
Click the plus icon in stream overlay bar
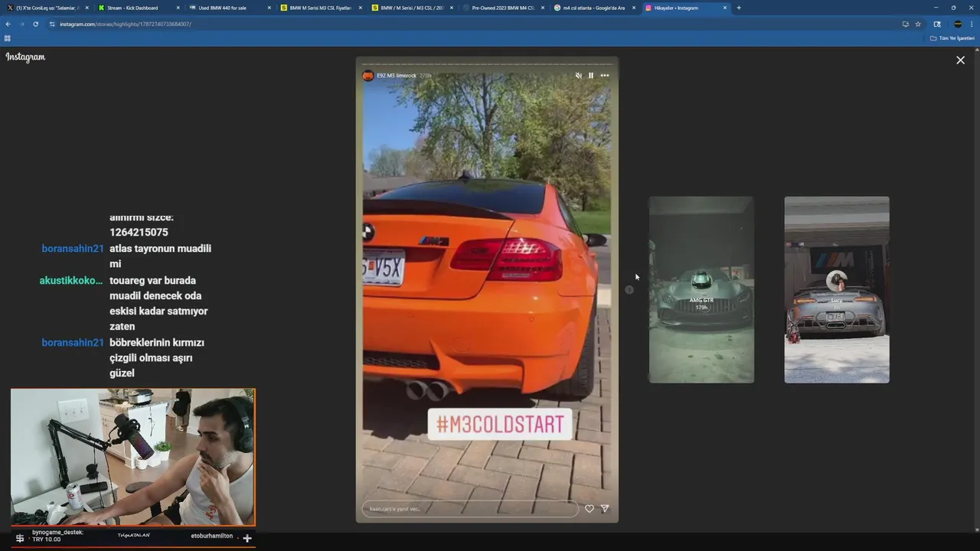[247, 538]
